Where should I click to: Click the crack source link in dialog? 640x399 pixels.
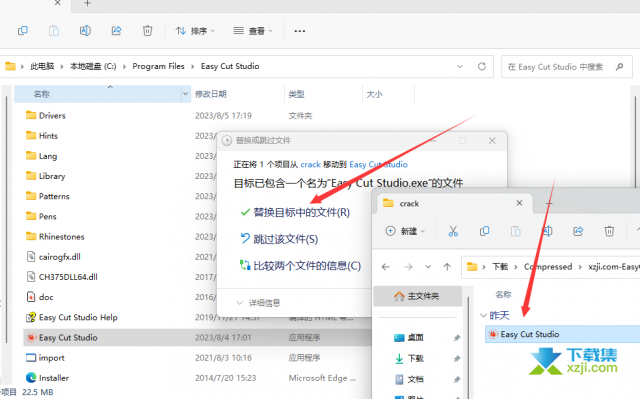point(311,164)
